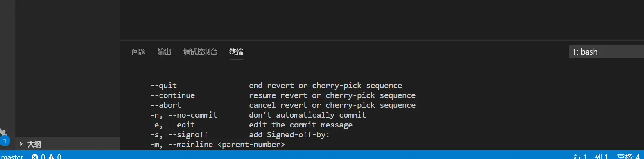Click the 大纲 outline panel header
Screen dimensions: 644x159
pyautogui.click(x=68, y=144)
